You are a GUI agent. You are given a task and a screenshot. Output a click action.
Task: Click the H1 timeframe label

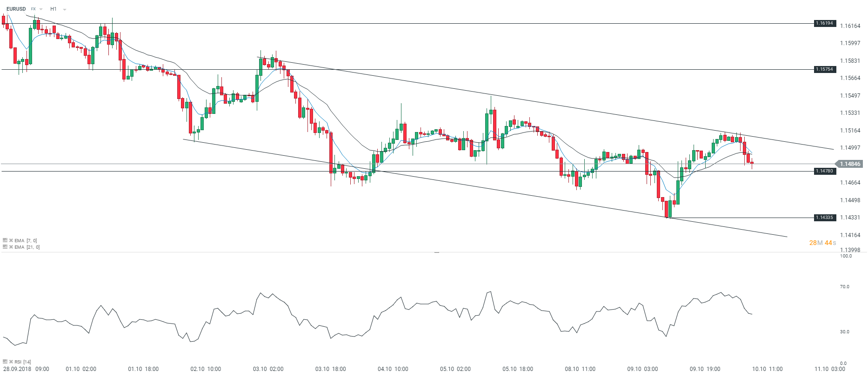53,9
